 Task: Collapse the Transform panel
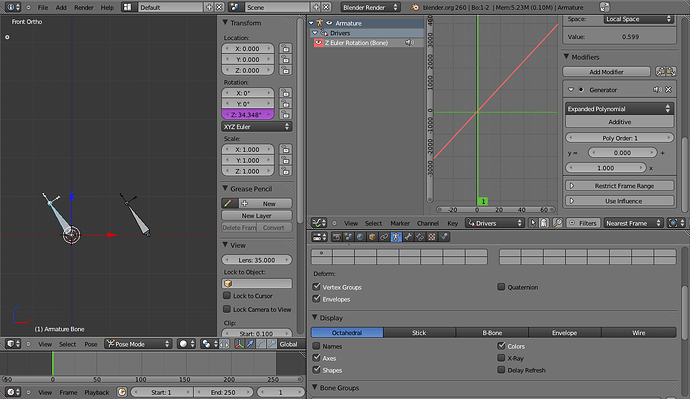coord(225,22)
